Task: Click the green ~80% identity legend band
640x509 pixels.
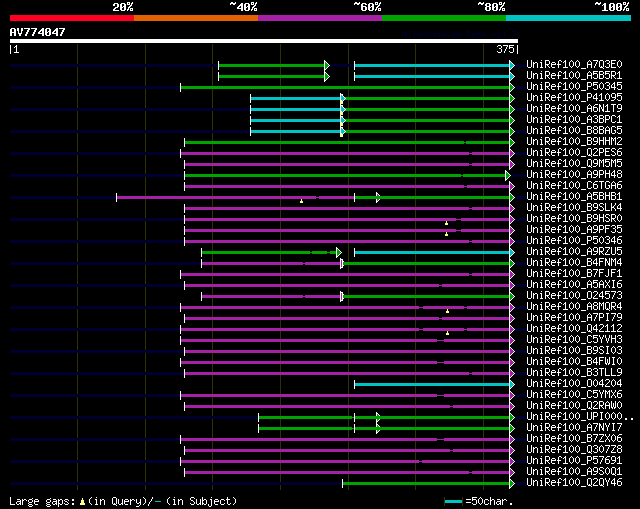Action: coord(444,18)
